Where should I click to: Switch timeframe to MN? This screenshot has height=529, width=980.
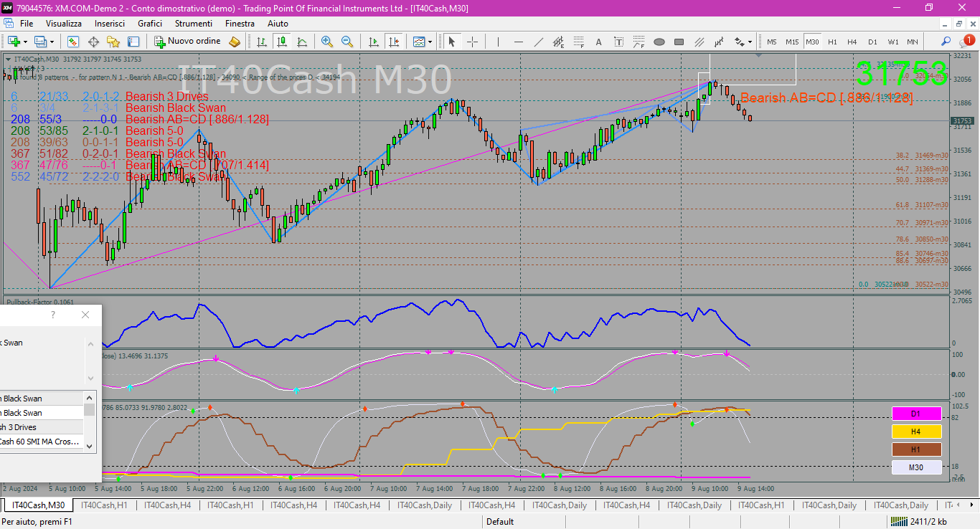point(913,42)
